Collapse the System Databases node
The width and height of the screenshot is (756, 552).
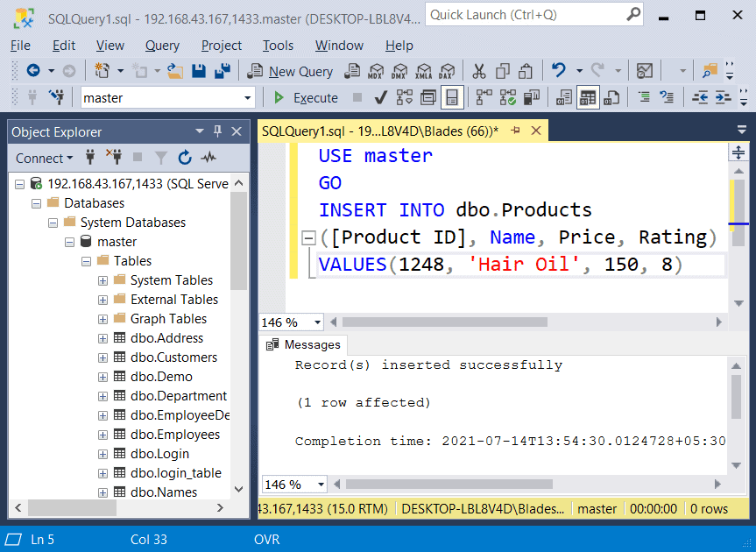tap(52, 222)
